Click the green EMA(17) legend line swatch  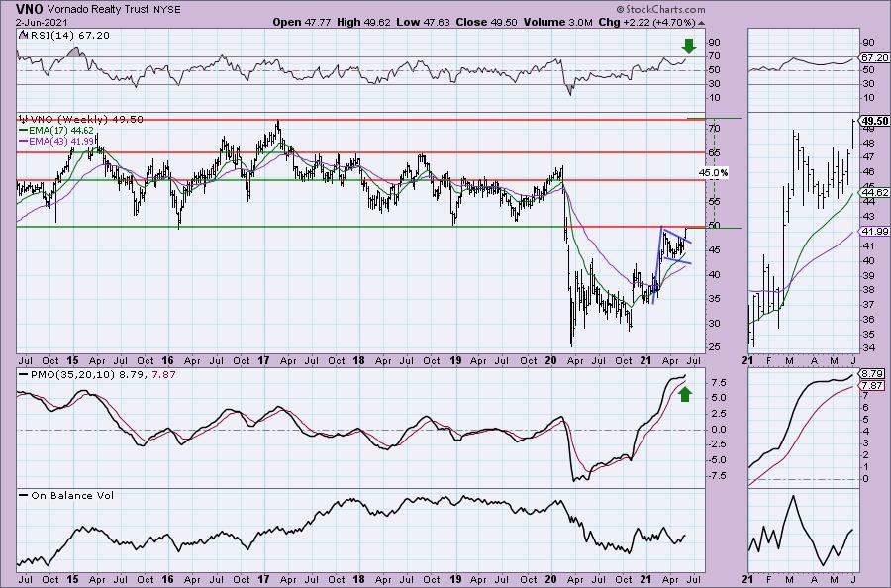click(x=24, y=130)
